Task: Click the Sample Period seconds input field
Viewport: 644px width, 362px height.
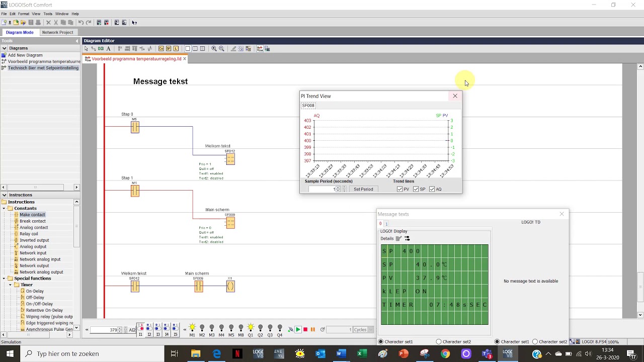Action: tap(322, 190)
